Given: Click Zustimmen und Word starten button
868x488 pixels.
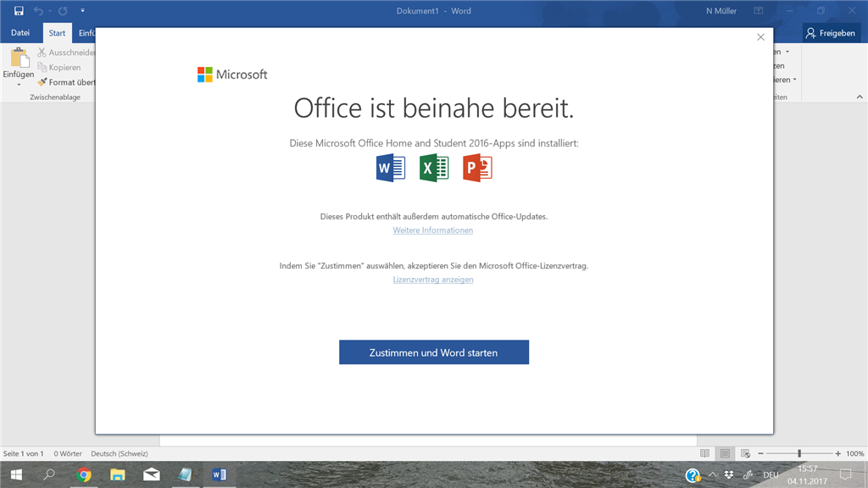Looking at the screenshot, I should coord(434,352).
